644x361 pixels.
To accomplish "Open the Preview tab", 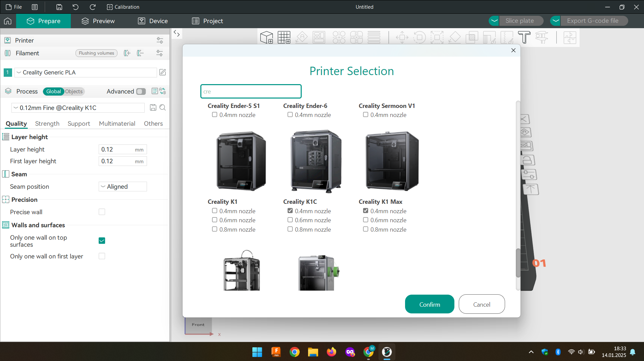I will 98,21.
